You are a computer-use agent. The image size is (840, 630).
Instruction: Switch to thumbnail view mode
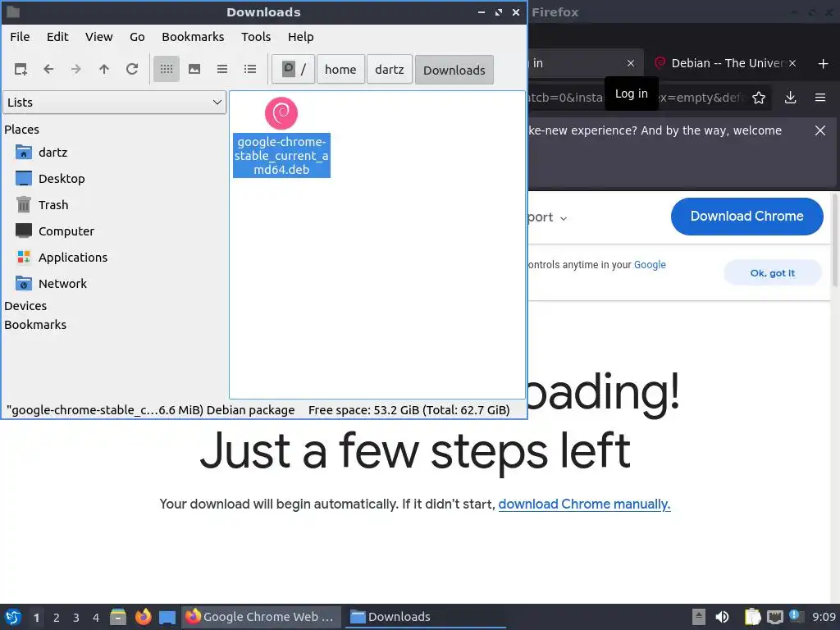[194, 69]
